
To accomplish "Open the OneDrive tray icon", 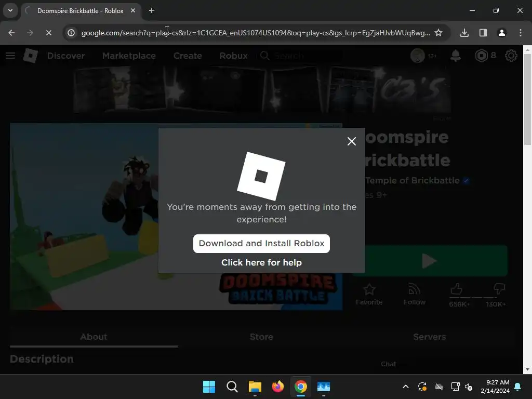I will tap(439, 387).
